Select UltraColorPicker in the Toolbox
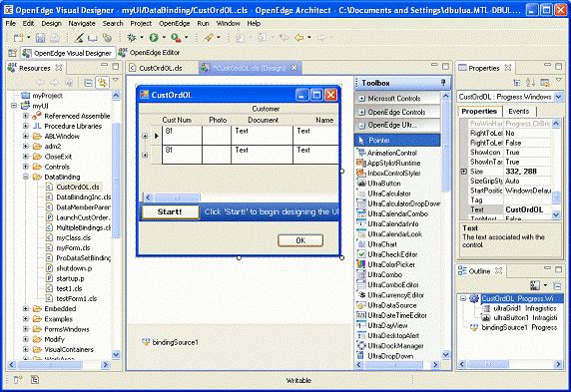The image size is (571, 392). click(390, 264)
